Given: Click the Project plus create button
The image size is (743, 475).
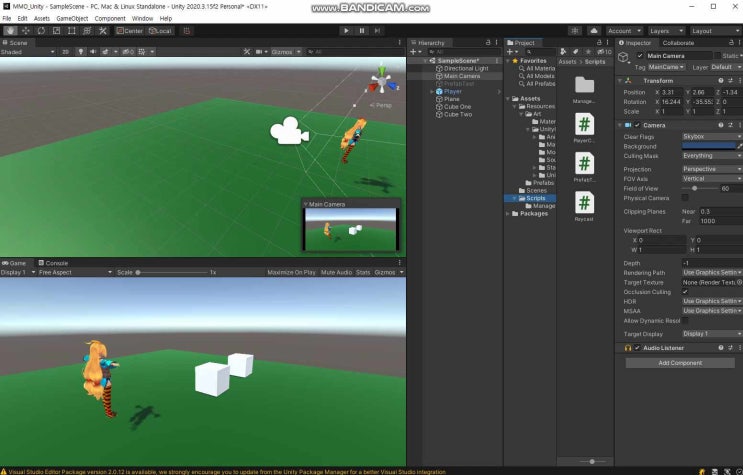Looking at the screenshot, I should click(x=512, y=52).
